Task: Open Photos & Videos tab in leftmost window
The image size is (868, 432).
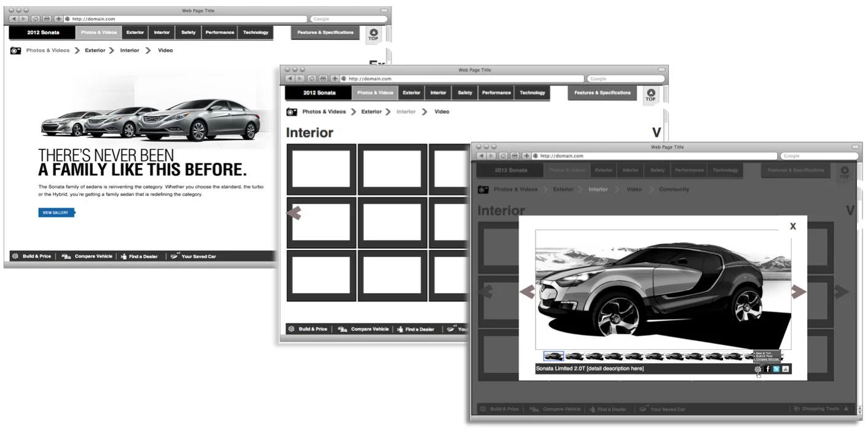Action: 99,33
